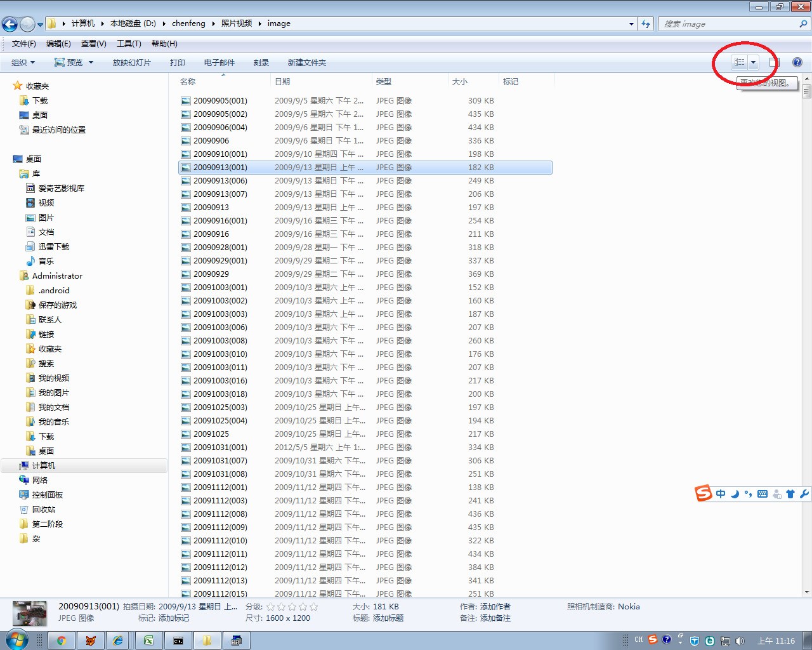Open the dropdown arrow beside 预览
The height and width of the screenshot is (650, 812).
pyautogui.click(x=91, y=62)
